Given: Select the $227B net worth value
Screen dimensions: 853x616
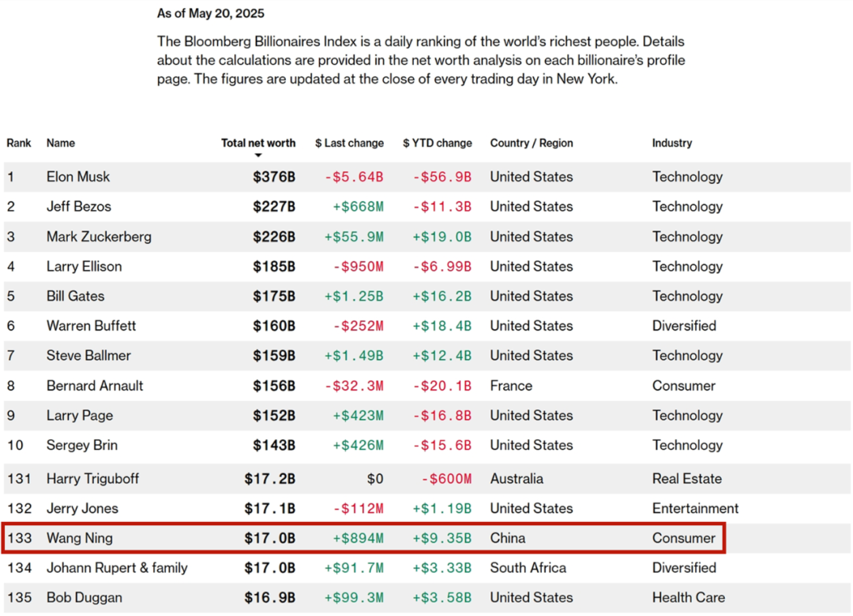Looking at the screenshot, I should tap(274, 207).
